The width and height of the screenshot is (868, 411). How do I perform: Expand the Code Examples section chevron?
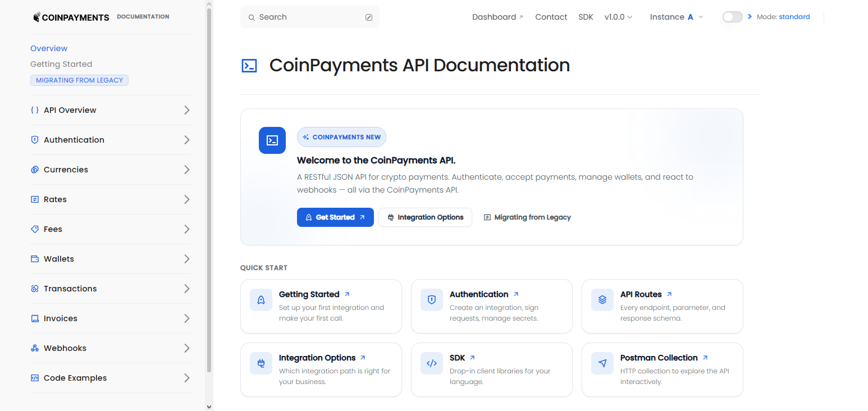(187, 378)
